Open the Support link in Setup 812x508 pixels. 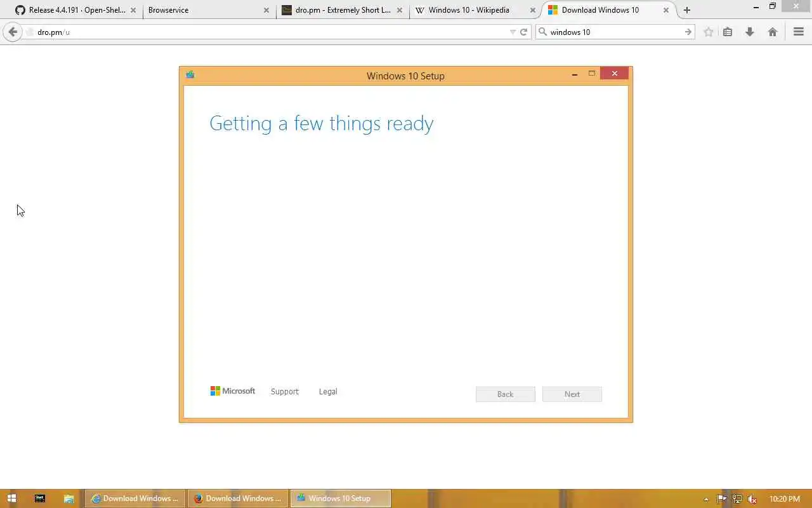[x=284, y=392]
